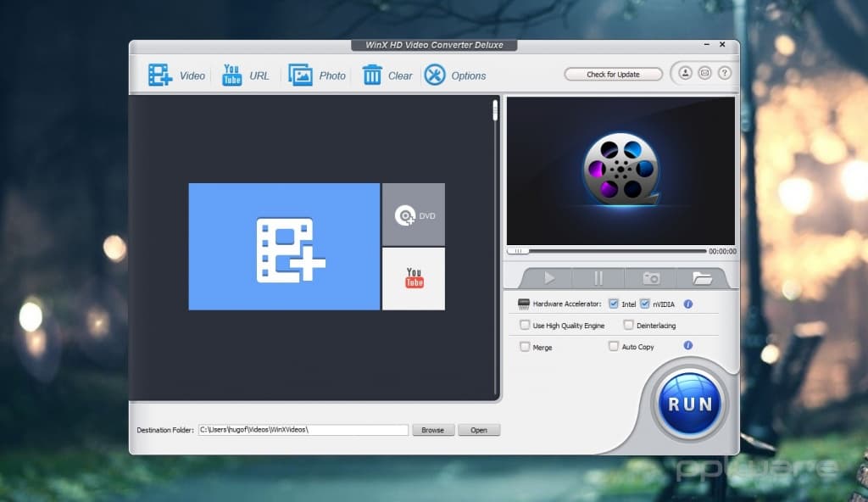Click the email envelope icon
The height and width of the screenshot is (502, 868).
704,73
